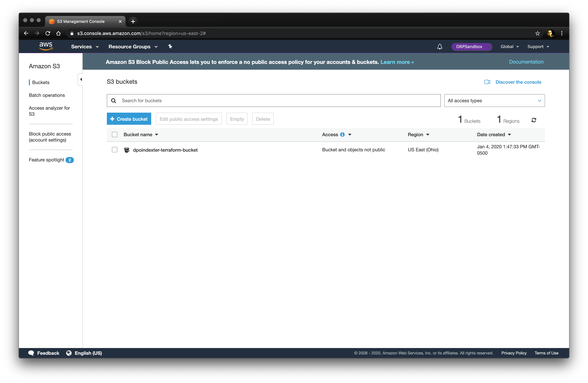Sort by Date created column arrow

pos(509,135)
